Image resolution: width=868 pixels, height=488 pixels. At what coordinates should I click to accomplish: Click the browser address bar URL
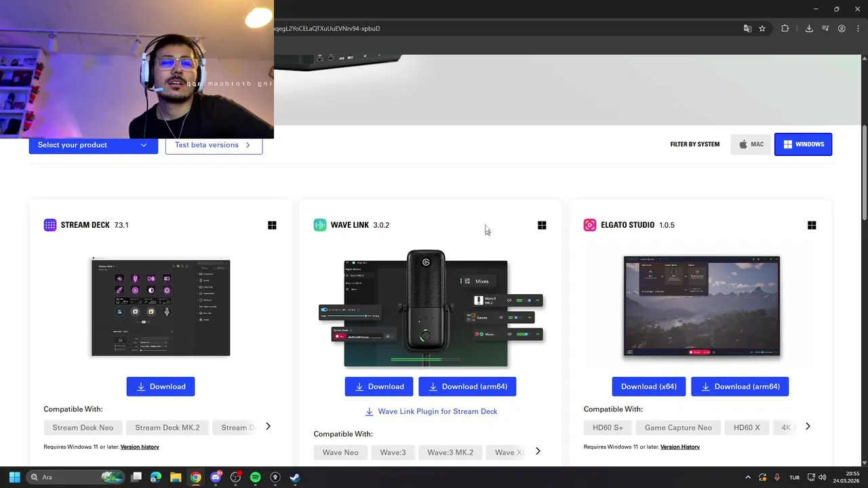(x=327, y=28)
